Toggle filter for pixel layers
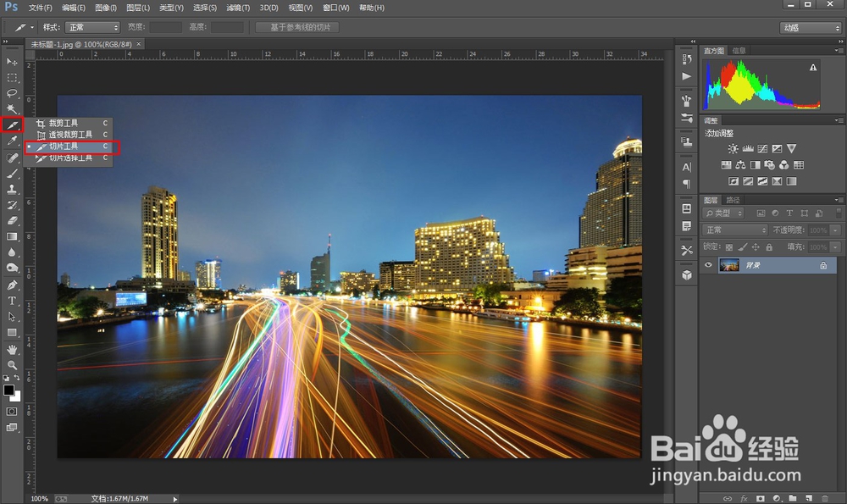 (761, 213)
